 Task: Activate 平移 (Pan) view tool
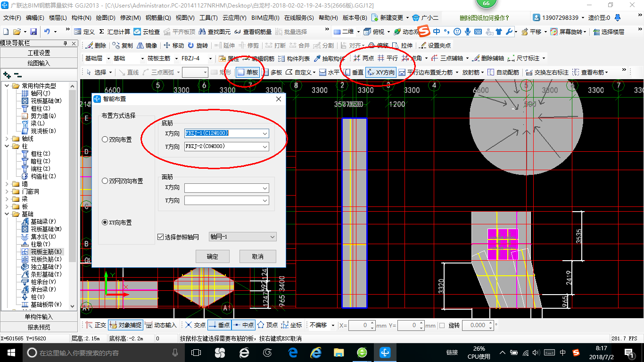click(x=531, y=32)
